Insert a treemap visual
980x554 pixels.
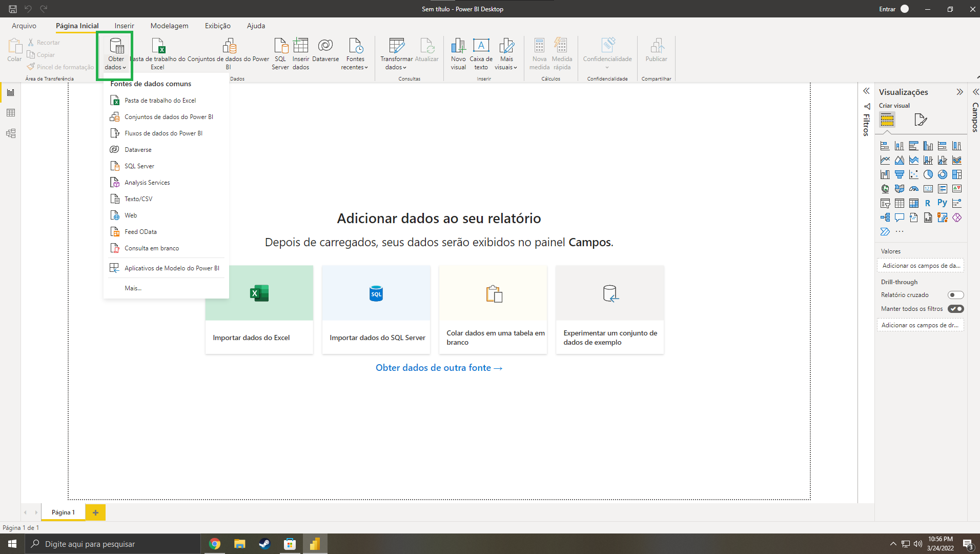click(x=957, y=175)
